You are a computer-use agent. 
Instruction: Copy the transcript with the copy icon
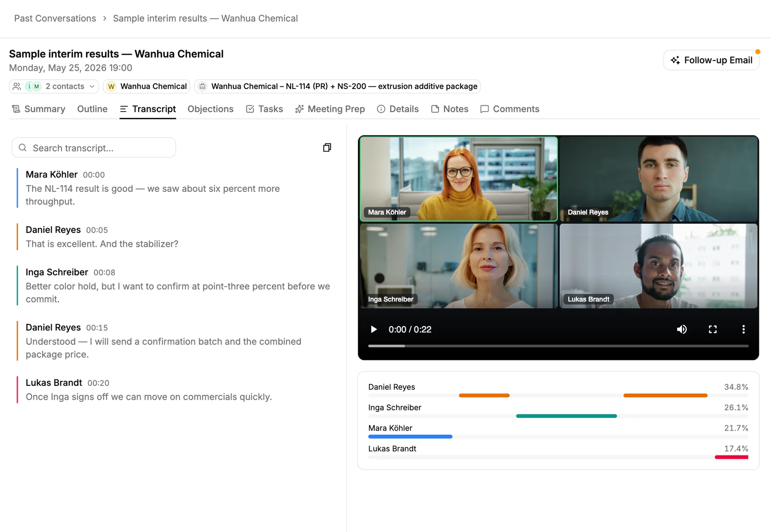327,148
